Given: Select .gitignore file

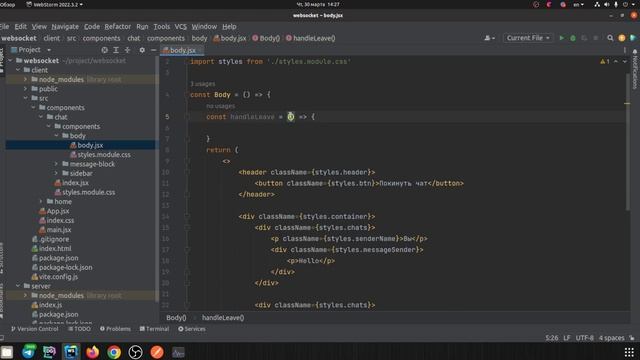Looking at the screenshot, I should click(x=51, y=239).
